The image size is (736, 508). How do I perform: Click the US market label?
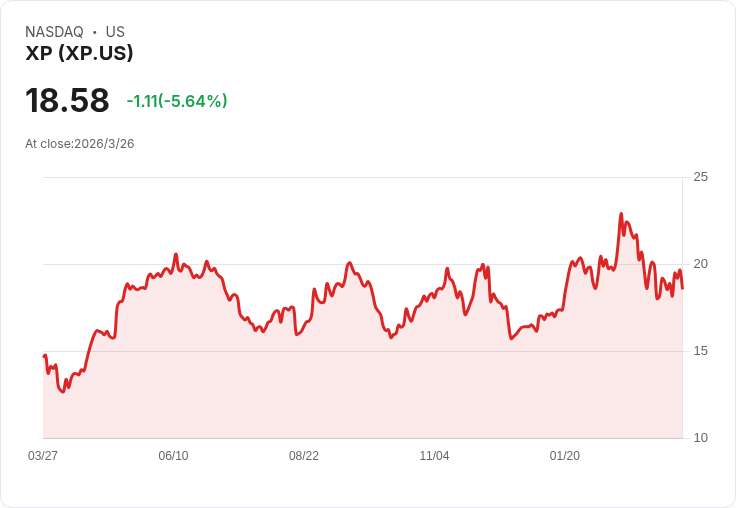[115, 32]
